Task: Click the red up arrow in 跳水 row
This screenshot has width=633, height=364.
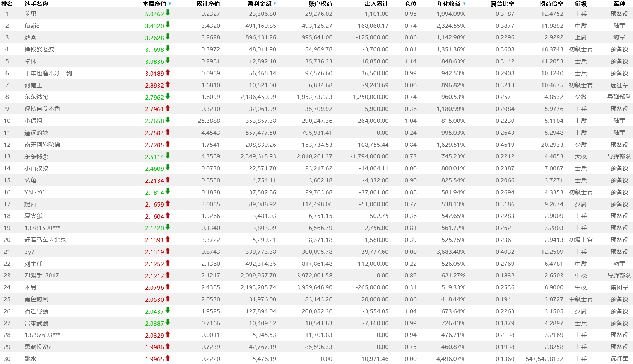Action: click(x=168, y=358)
